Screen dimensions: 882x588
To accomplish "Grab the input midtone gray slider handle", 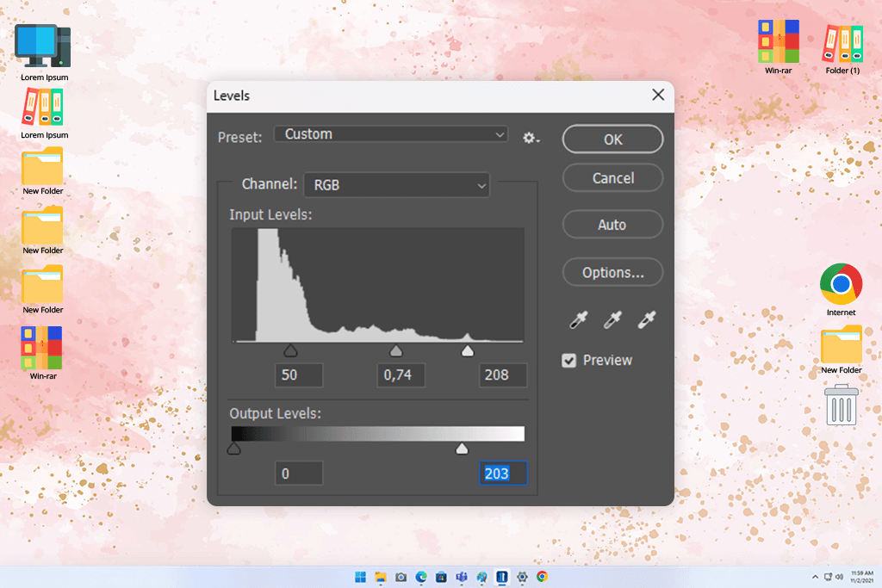I will 396,351.
